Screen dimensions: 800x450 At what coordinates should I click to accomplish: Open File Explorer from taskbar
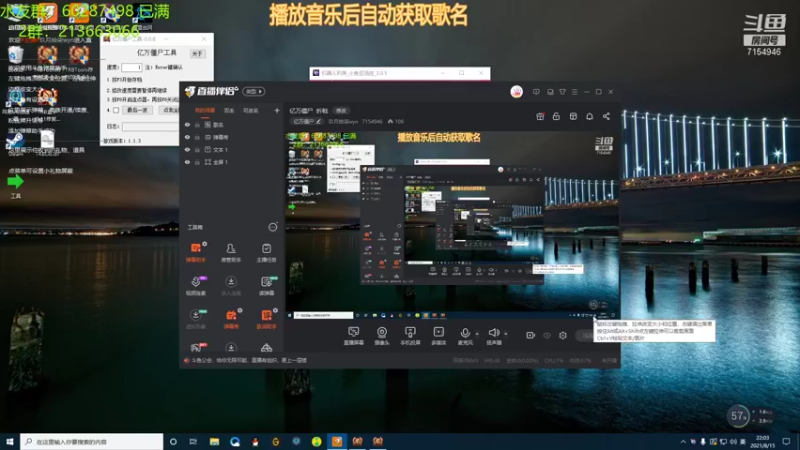214,441
